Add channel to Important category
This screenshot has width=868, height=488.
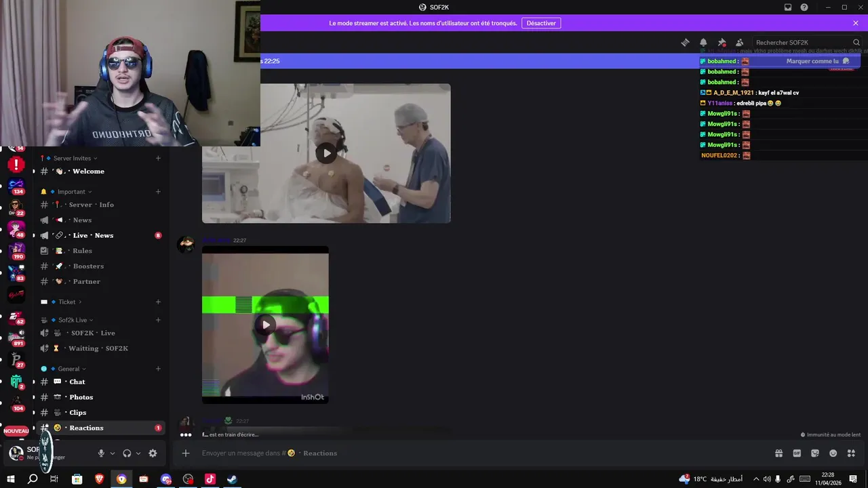158,192
